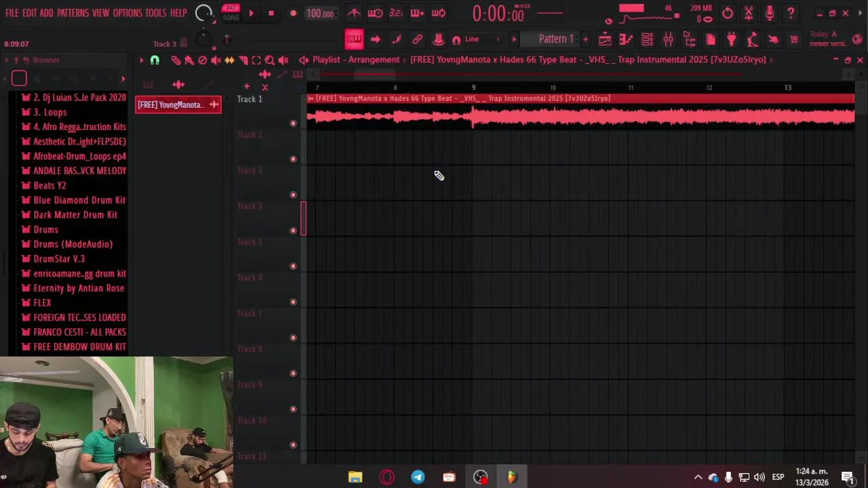
Task: Open the Mixer icon
Action: coord(668,39)
